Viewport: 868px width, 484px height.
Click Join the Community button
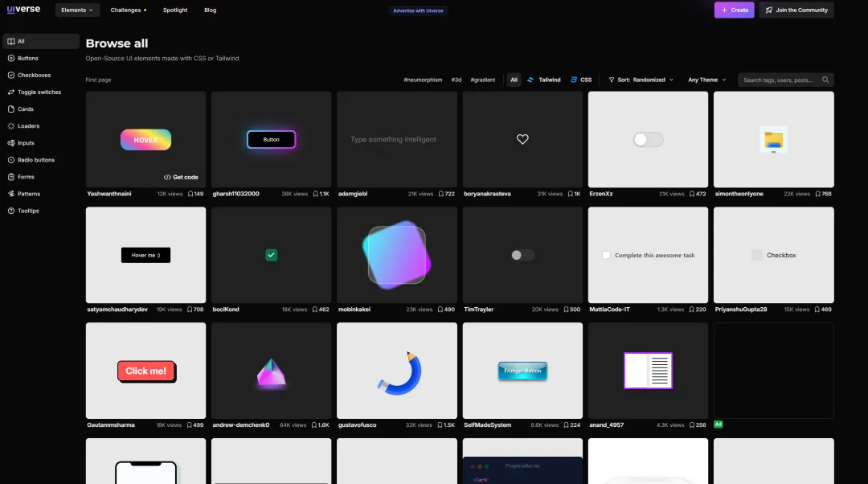point(796,10)
